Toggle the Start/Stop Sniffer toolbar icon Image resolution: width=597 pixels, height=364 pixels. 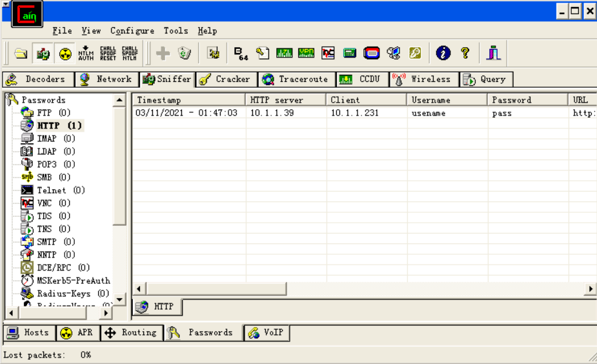coord(43,54)
